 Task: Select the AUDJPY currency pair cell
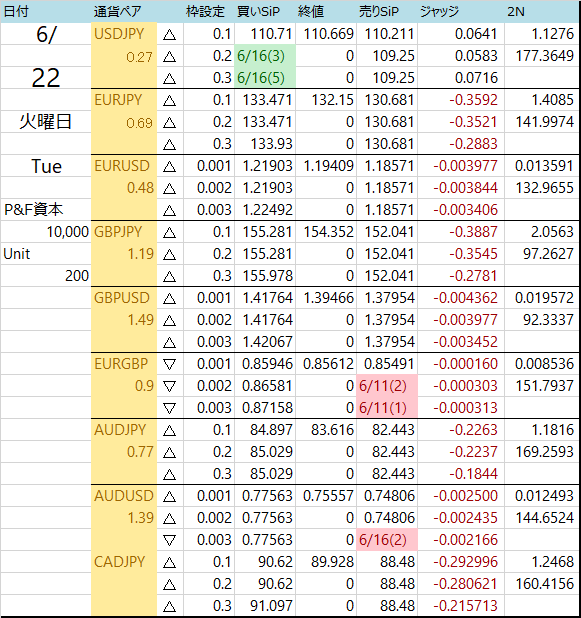click(x=124, y=430)
